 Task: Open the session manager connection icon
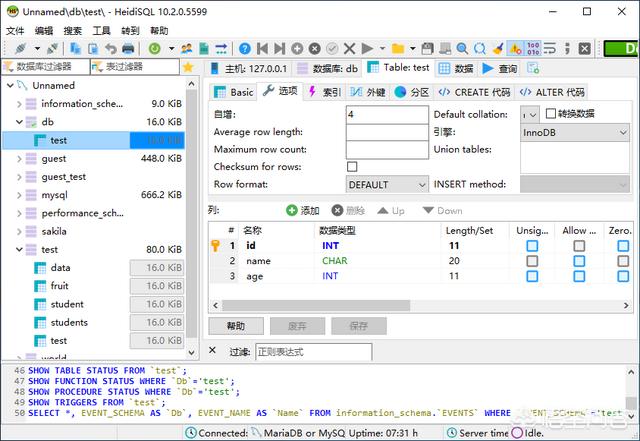(21, 49)
